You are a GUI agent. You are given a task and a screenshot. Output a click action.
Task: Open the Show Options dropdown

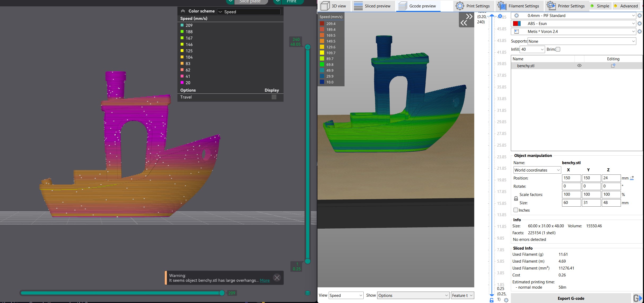413,295
